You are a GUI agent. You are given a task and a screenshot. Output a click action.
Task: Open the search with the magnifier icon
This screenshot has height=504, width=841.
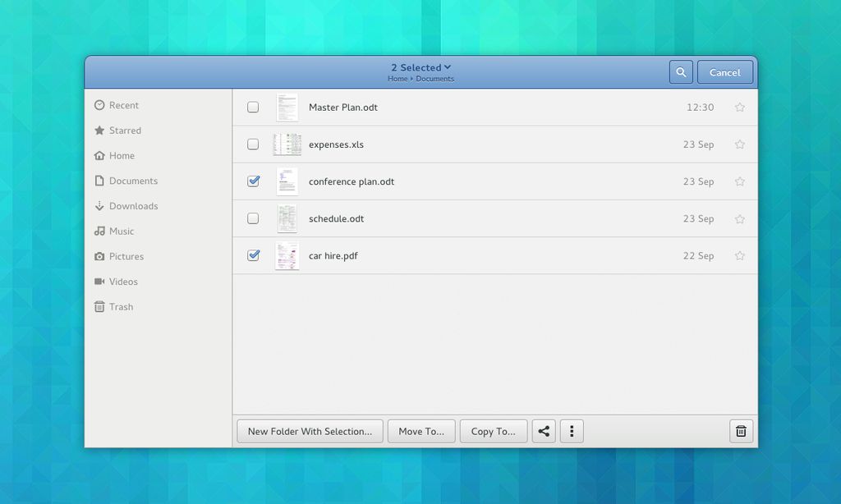680,71
